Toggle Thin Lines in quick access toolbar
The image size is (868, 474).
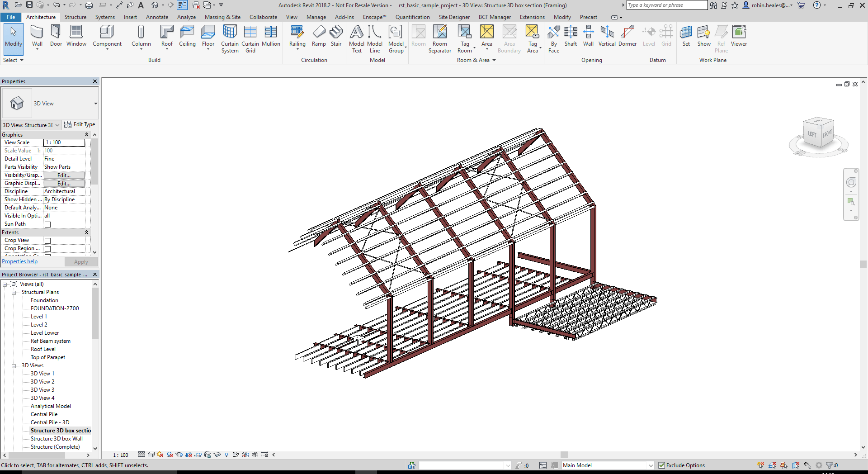pos(182,5)
